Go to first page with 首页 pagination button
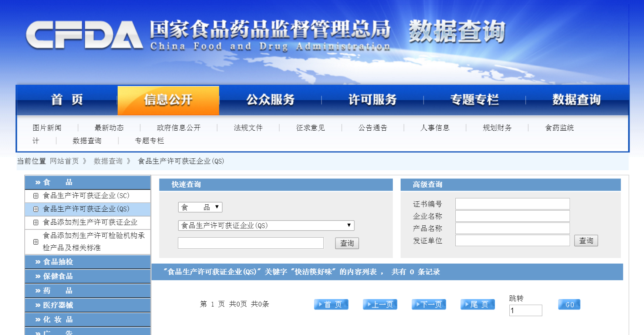644x335 pixels. pyautogui.click(x=331, y=304)
